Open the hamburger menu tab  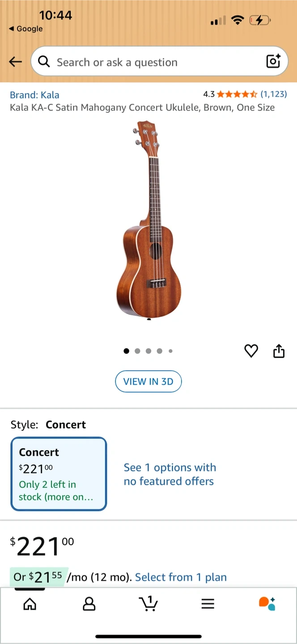(x=208, y=604)
